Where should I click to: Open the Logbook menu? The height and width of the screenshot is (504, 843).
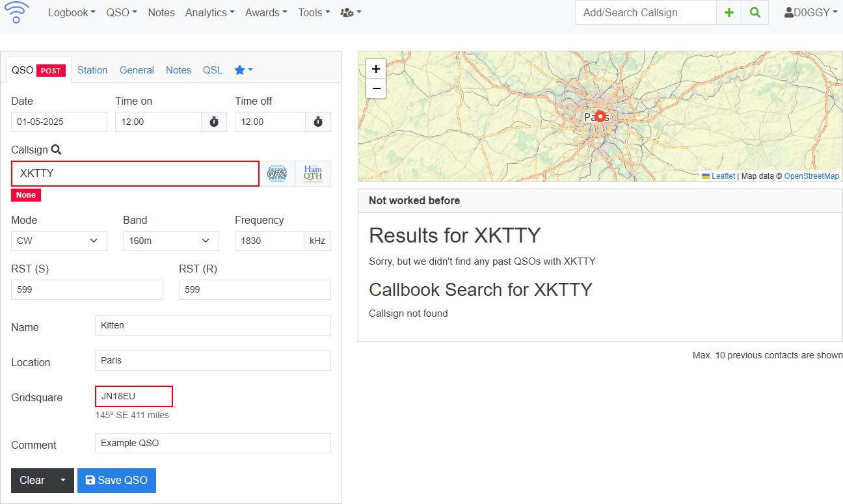pos(72,12)
